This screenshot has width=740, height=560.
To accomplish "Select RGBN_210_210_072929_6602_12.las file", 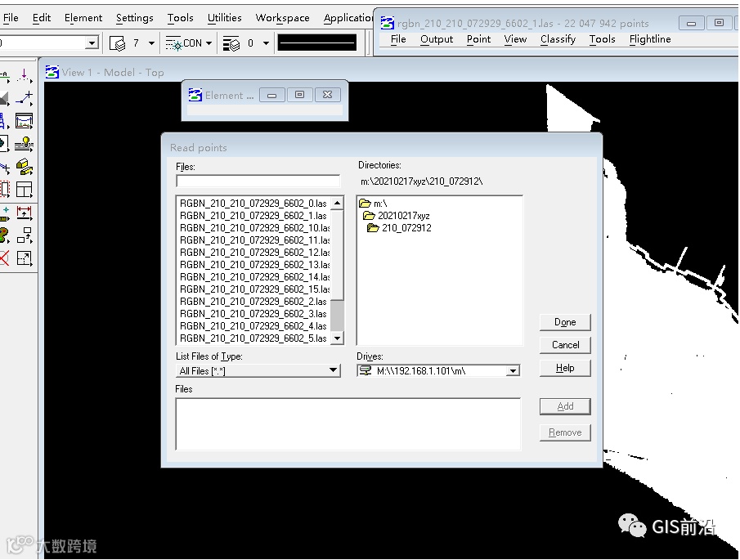I will pyautogui.click(x=254, y=253).
